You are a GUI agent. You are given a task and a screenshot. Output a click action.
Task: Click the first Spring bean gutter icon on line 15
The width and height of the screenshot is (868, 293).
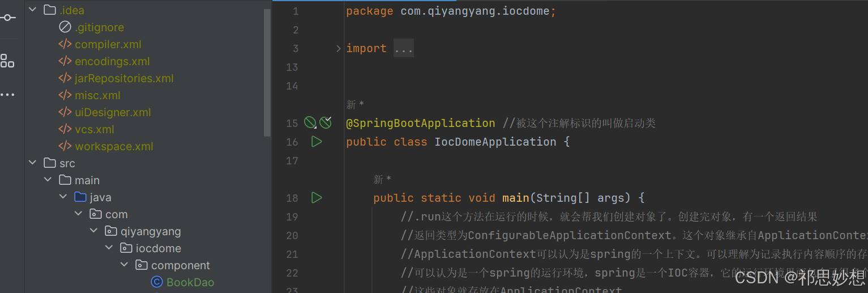[x=310, y=122]
